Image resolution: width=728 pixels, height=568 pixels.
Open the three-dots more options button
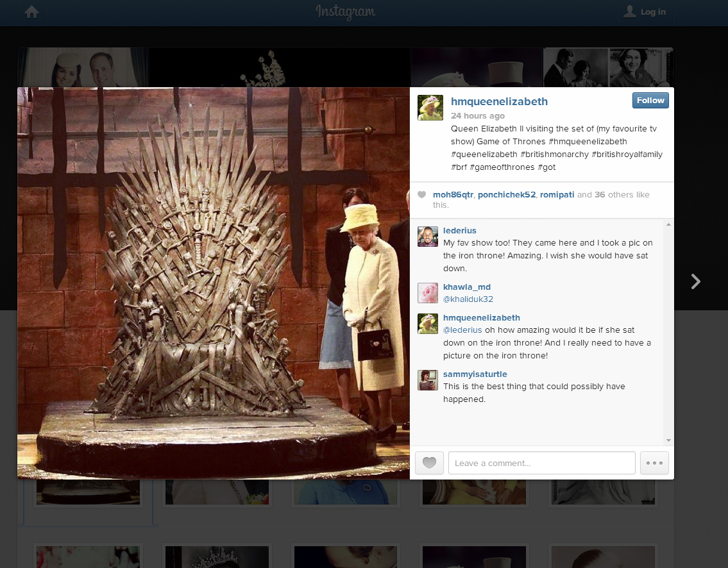pos(654,463)
